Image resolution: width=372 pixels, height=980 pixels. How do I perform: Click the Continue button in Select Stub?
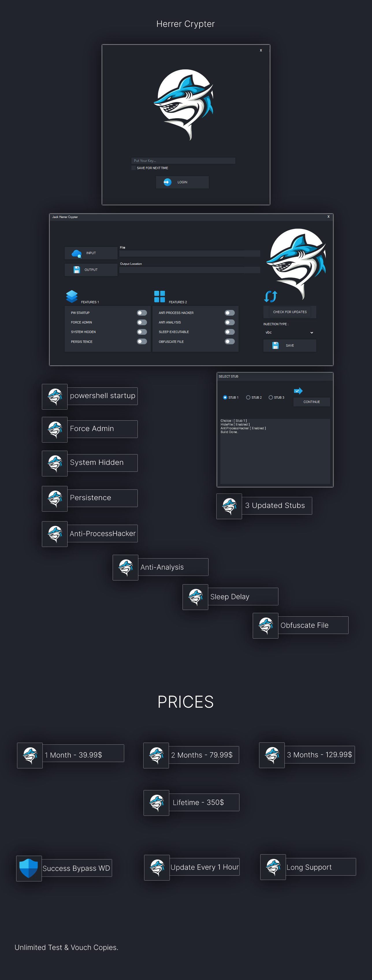click(x=312, y=402)
